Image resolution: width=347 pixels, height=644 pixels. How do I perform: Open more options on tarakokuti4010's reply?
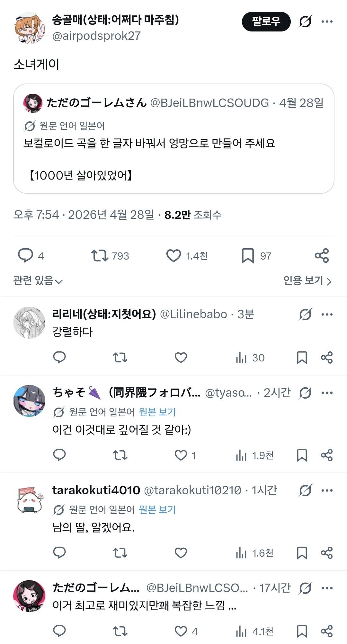(327, 490)
